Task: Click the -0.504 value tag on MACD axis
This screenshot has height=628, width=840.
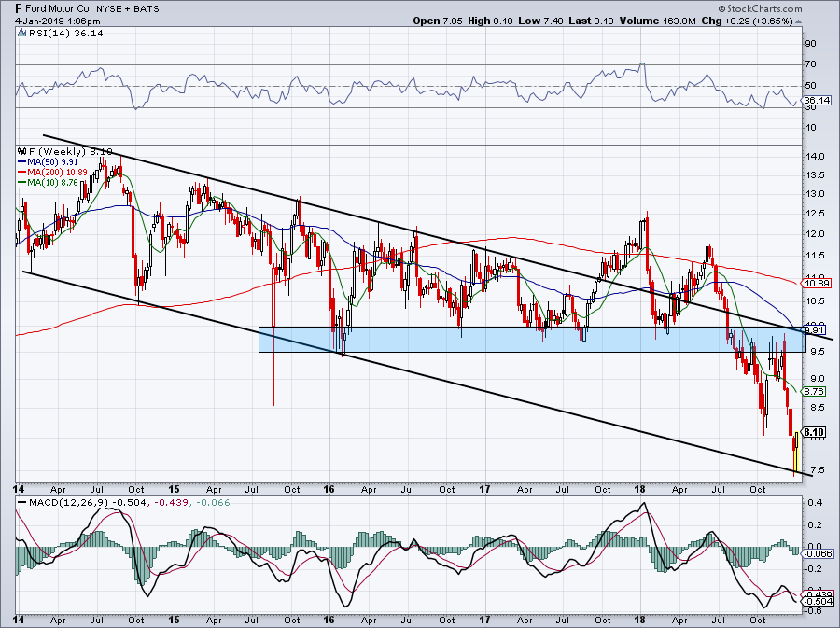Action: pos(818,601)
